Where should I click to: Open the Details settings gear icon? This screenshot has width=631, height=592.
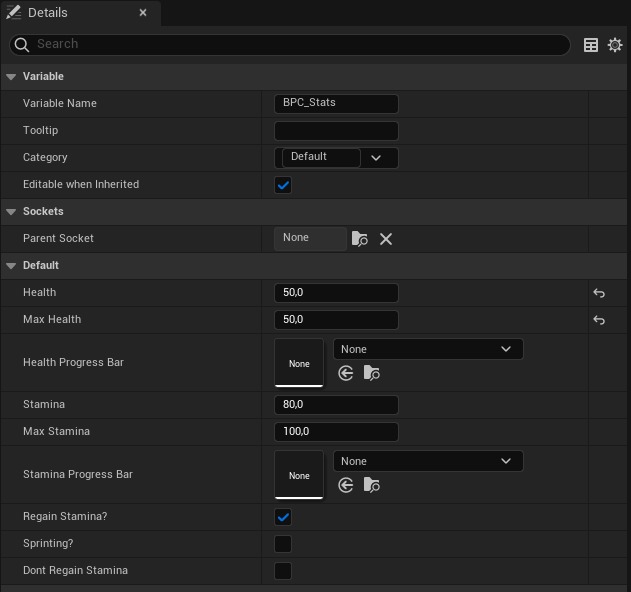click(615, 45)
